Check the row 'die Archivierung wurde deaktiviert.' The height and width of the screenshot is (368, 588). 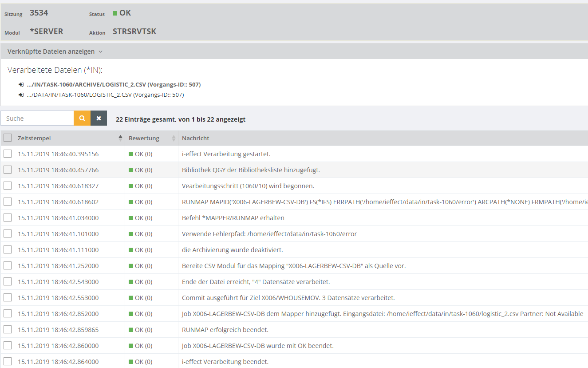pyautogui.click(x=8, y=249)
